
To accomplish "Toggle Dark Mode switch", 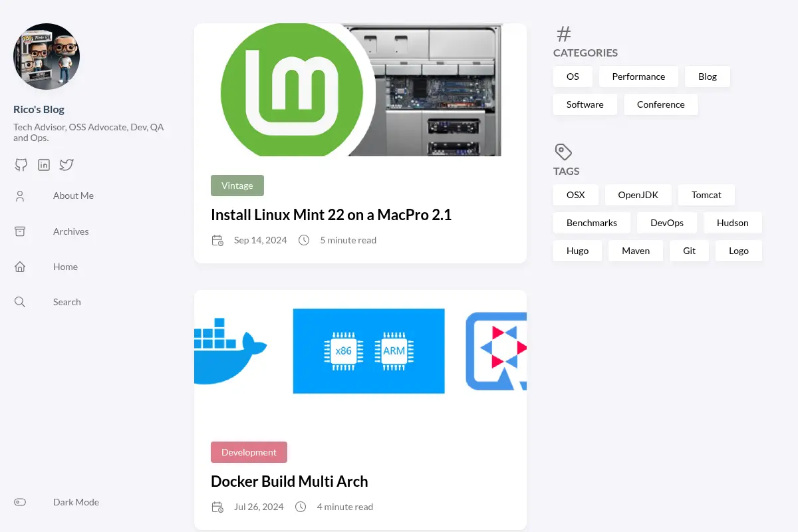I will [20, 502].
